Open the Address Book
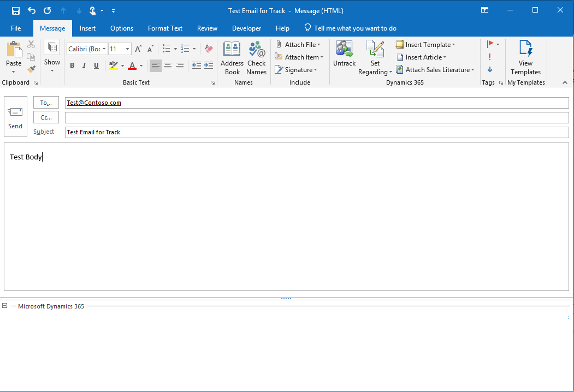This screenshot has height=392, width=574. [232, 58]
